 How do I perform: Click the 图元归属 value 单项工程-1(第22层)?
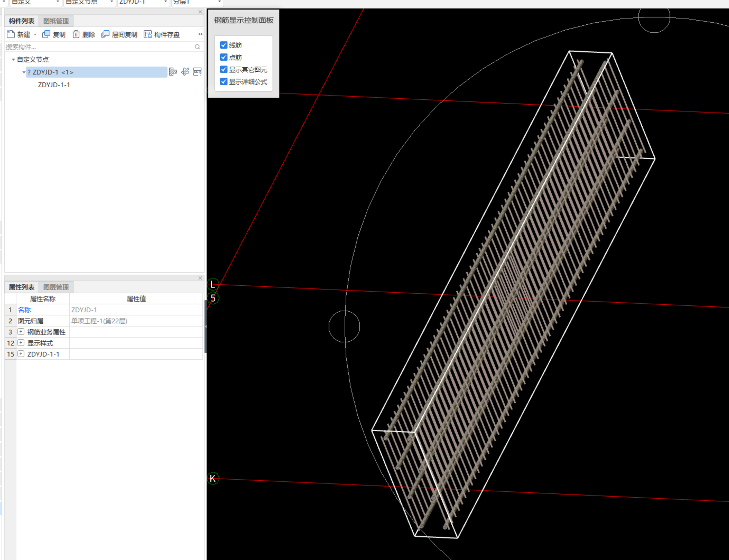(x=136, y=321)
